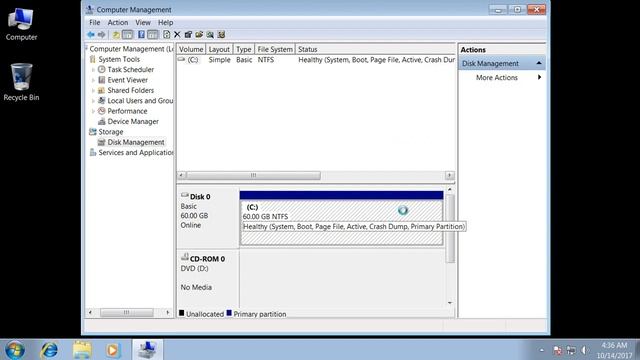Open Windows Explorer from the taskbar

tap(82, 350)
